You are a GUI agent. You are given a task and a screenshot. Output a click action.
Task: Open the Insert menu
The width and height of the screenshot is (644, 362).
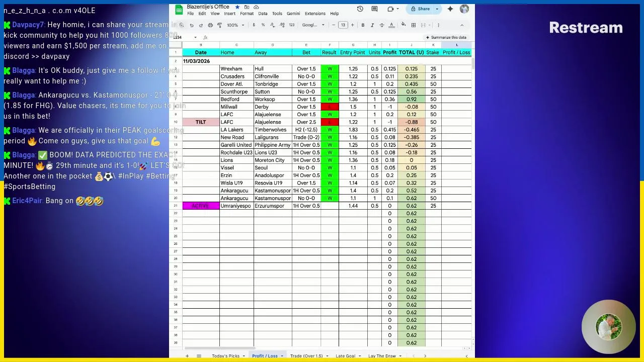(229, 14)
